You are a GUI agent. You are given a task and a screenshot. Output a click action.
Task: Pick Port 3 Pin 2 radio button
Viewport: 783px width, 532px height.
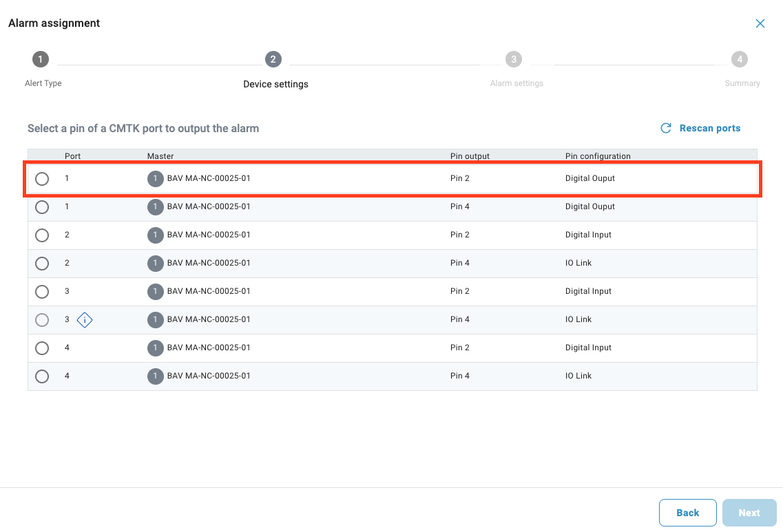point(42,292)
